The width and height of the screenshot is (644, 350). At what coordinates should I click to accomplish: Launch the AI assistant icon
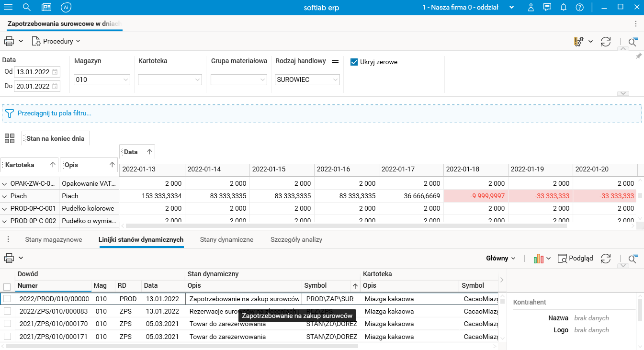67,7
